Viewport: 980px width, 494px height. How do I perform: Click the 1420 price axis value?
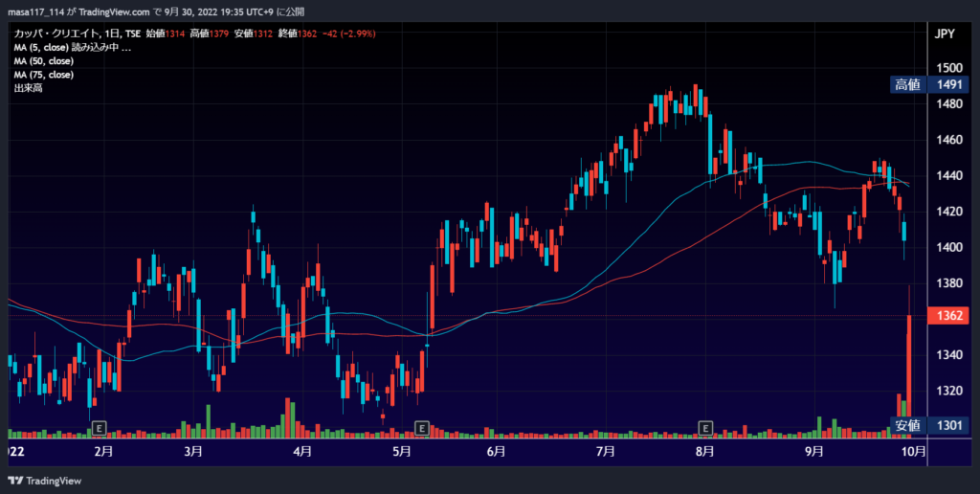tap(950, 212)
